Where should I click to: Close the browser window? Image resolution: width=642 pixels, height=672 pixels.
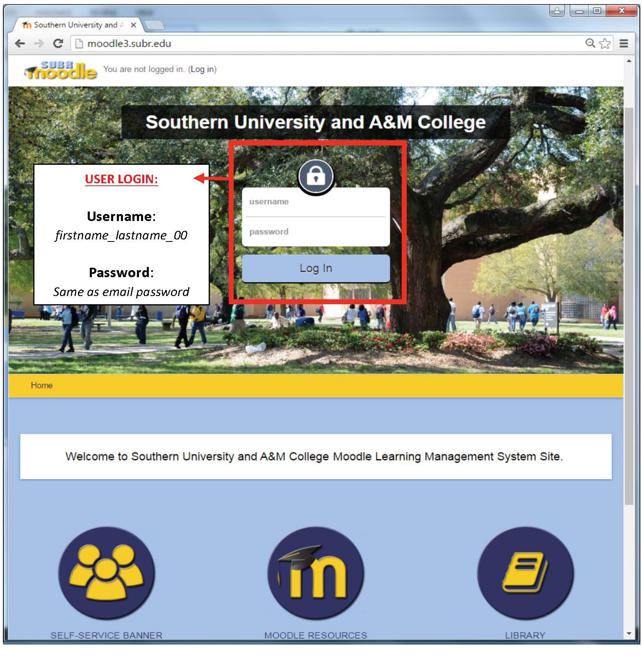(622, 11)
